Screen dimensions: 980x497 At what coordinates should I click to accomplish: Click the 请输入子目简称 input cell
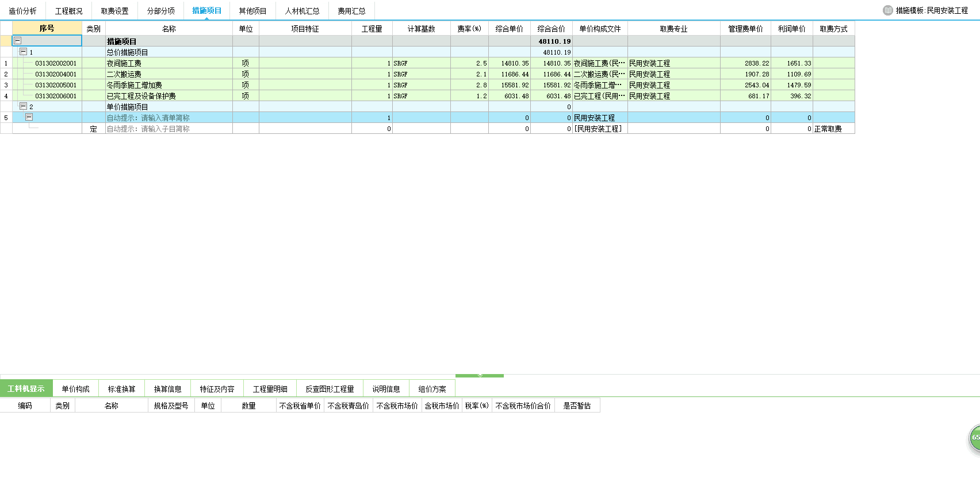click(x=169, y=129)
